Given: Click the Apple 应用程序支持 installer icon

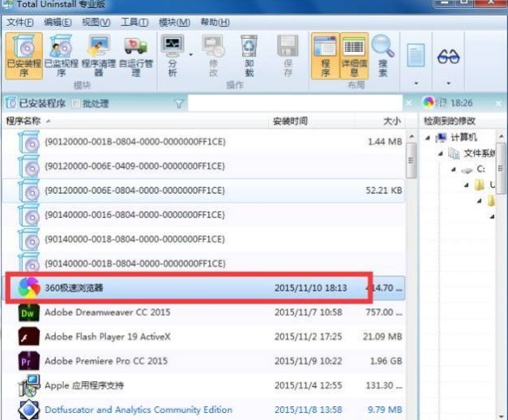Looking at the screenshot, I should click(29, 385).
